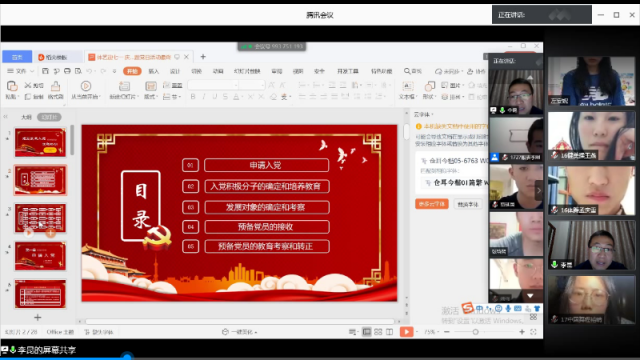Screen dimensions: 640x360
Task: Toggle Bold formatting button
Action: pos(193,97)
